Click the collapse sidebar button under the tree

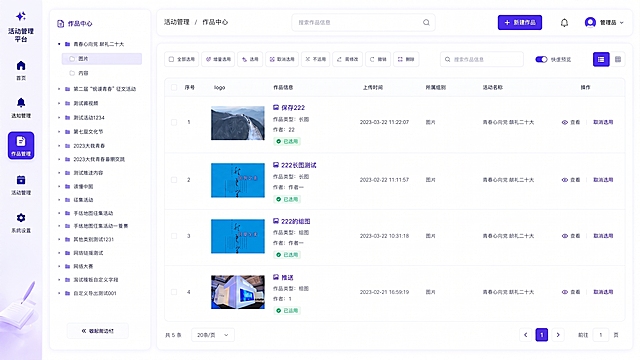click(x=98, y=331)
